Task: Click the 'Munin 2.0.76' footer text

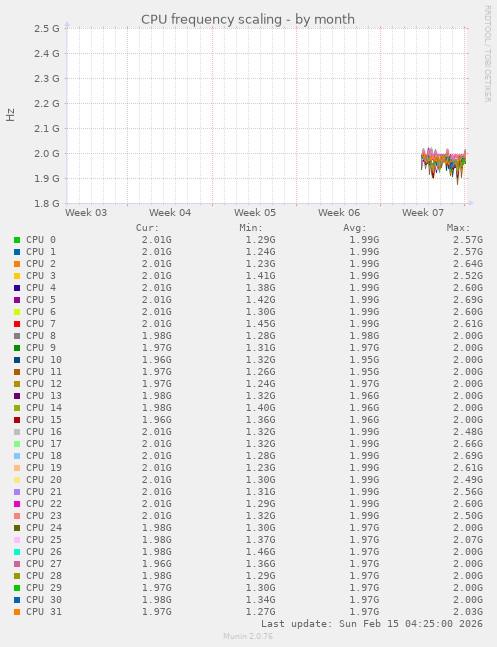Action: pos(248,636)
